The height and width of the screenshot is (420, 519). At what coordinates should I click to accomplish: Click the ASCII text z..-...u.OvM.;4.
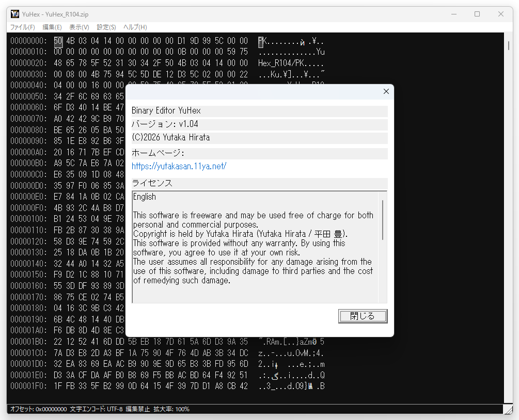[291, 353]
